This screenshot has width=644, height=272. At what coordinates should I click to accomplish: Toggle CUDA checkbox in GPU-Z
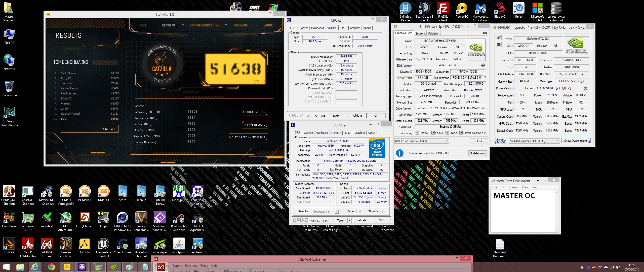click(433, 133)
